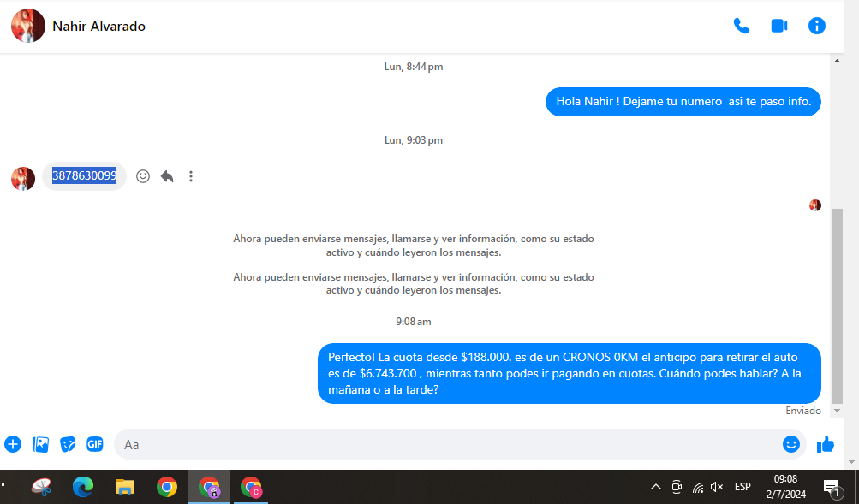Click Nahir's profile picture in header

pyautogui.click(x=27, y=26)
